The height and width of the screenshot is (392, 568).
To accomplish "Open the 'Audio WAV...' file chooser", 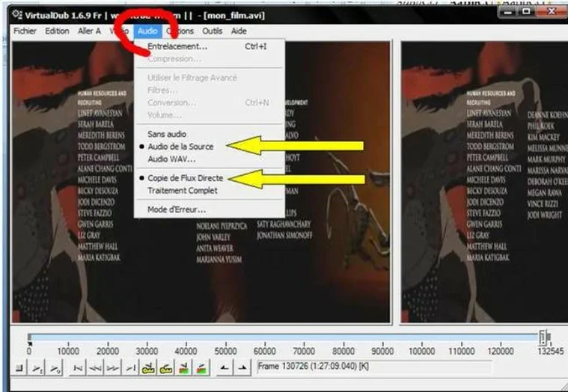I will coord(171,159).
